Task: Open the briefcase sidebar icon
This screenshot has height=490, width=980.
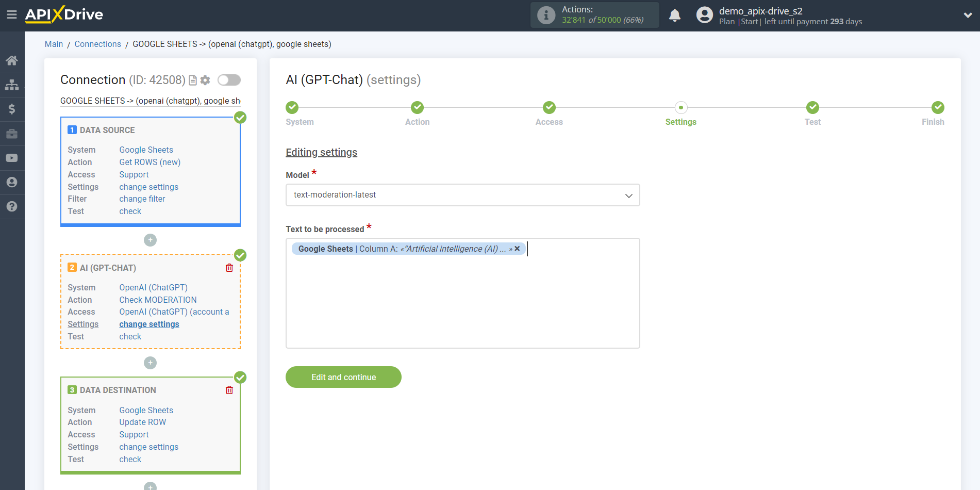Action: pos(12,134)
